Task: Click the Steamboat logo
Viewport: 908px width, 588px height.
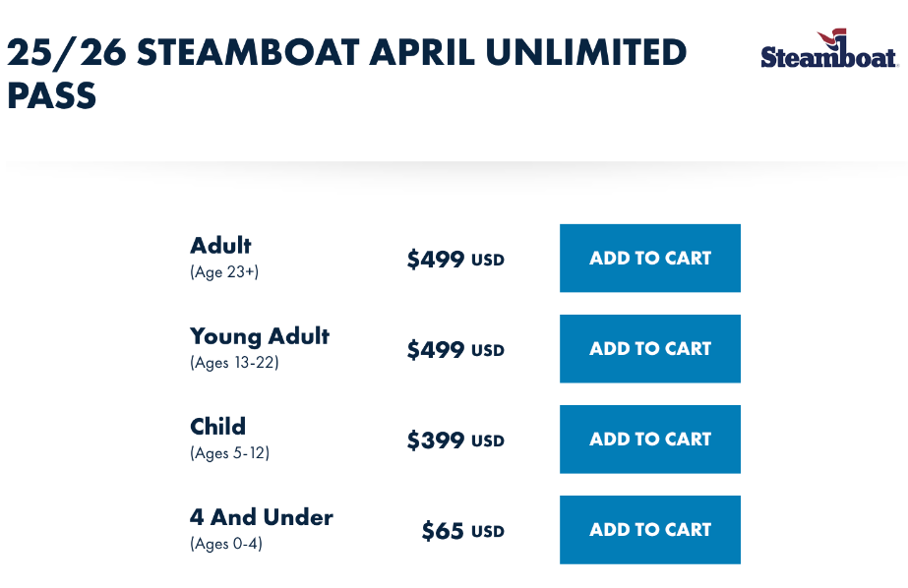Action: tap(828, 49)
